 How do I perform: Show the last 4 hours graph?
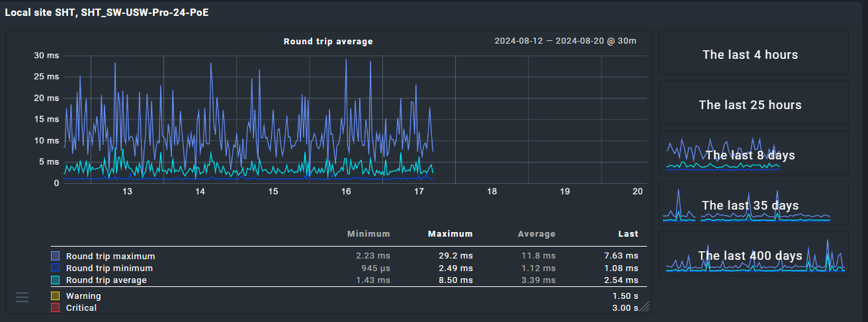(750, 55)
